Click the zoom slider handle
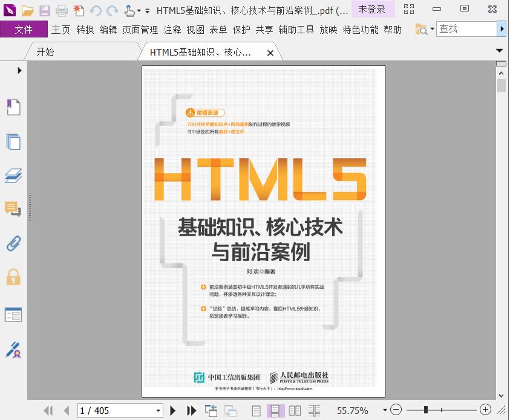 (426, 410)
